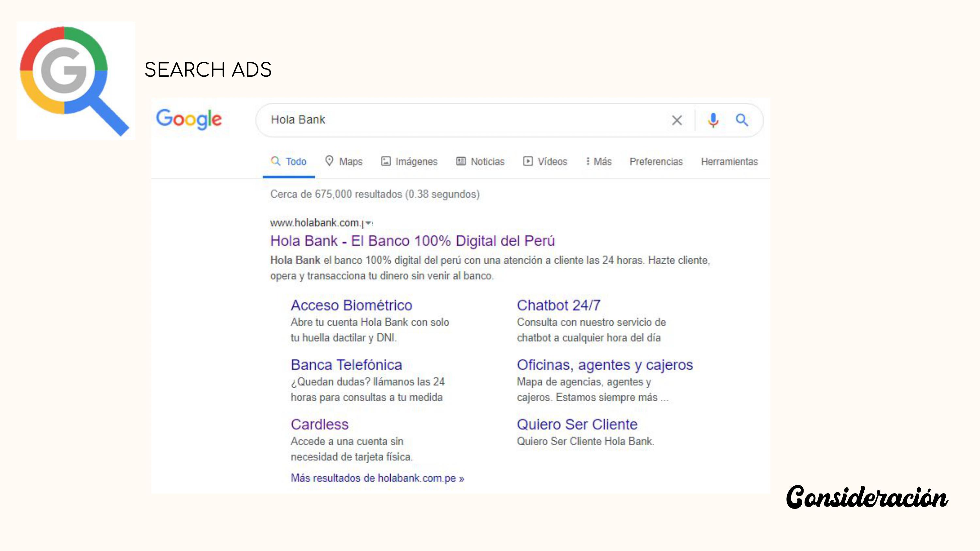Click the blue magnifier search icon

[742, 120]
